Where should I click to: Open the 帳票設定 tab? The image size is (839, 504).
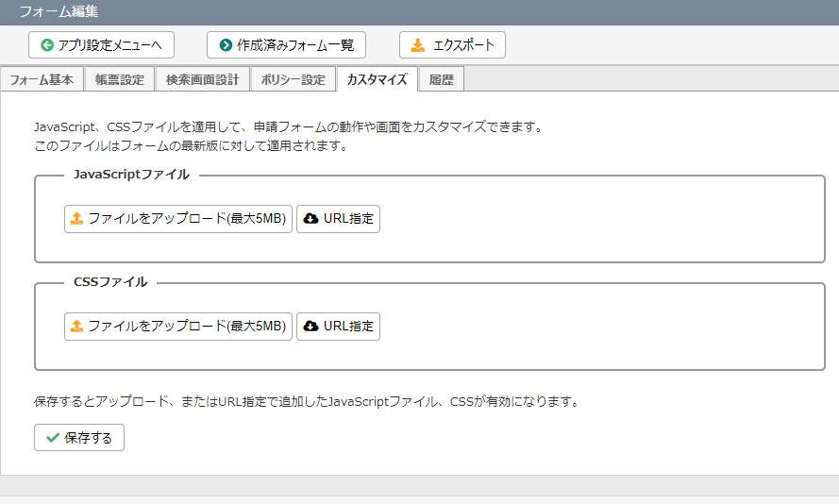pyautogui.click(x=120, y=79)
